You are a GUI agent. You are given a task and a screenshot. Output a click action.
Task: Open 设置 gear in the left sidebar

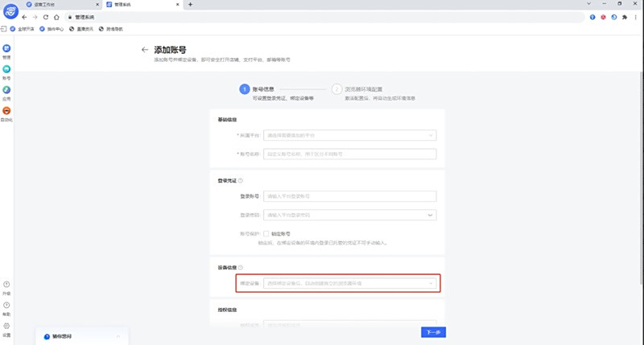point(6,327)
